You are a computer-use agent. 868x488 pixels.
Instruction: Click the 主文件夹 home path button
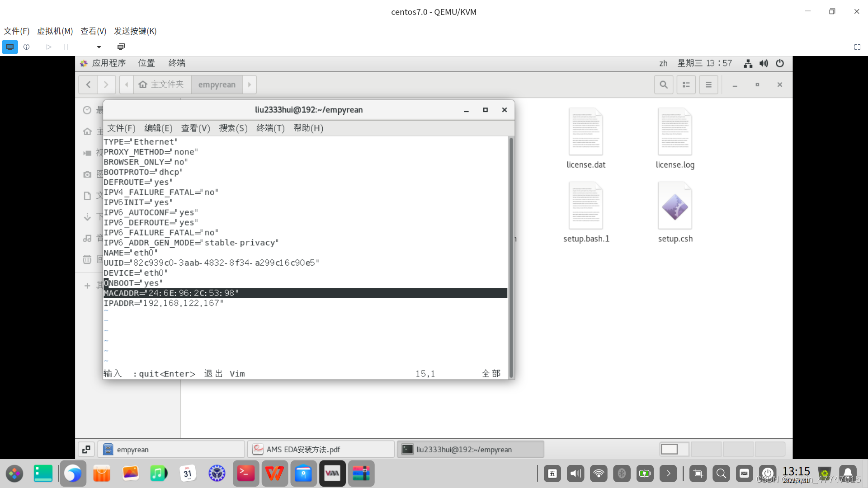click(162, 84)
